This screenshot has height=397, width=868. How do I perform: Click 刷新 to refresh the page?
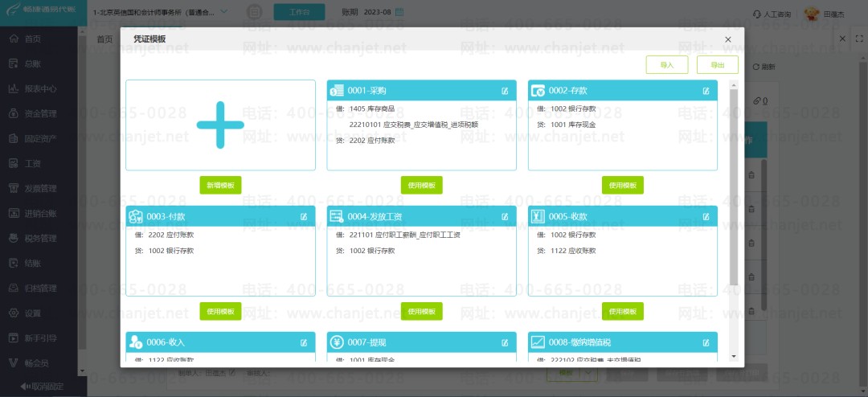tap(764, 67)
